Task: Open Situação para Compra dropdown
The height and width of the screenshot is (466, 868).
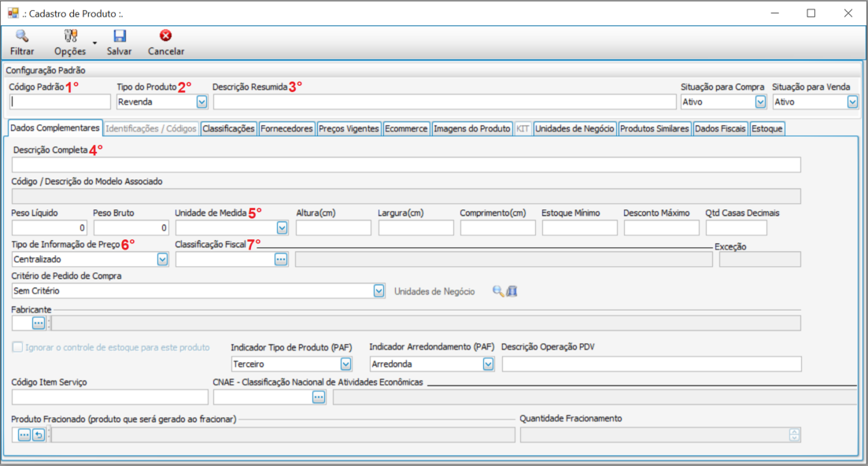Action: point(760,102)
